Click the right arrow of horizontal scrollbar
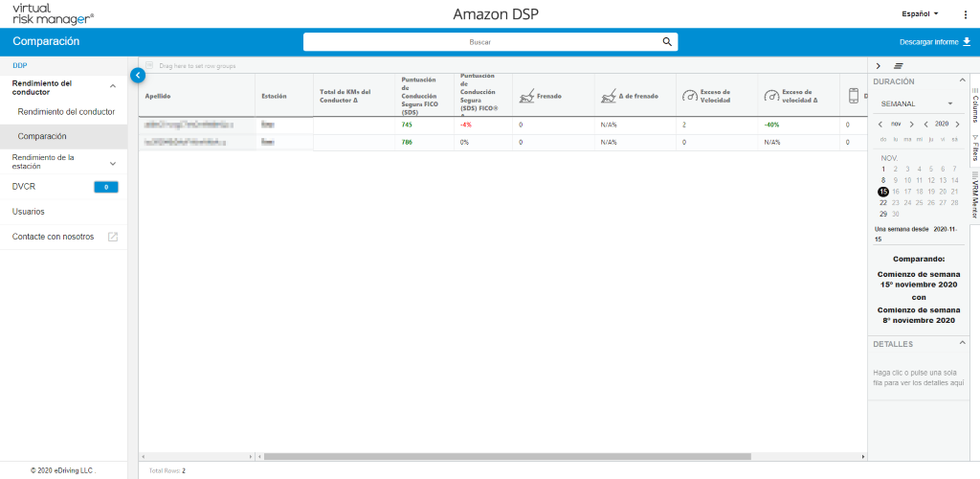This screenshot has width=980, height=479. 864,457
